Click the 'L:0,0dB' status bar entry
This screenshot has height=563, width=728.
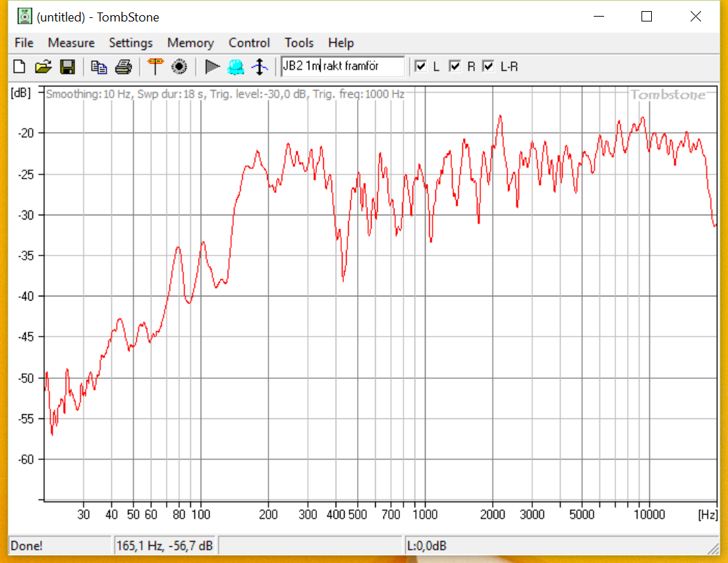coord(427,546)
